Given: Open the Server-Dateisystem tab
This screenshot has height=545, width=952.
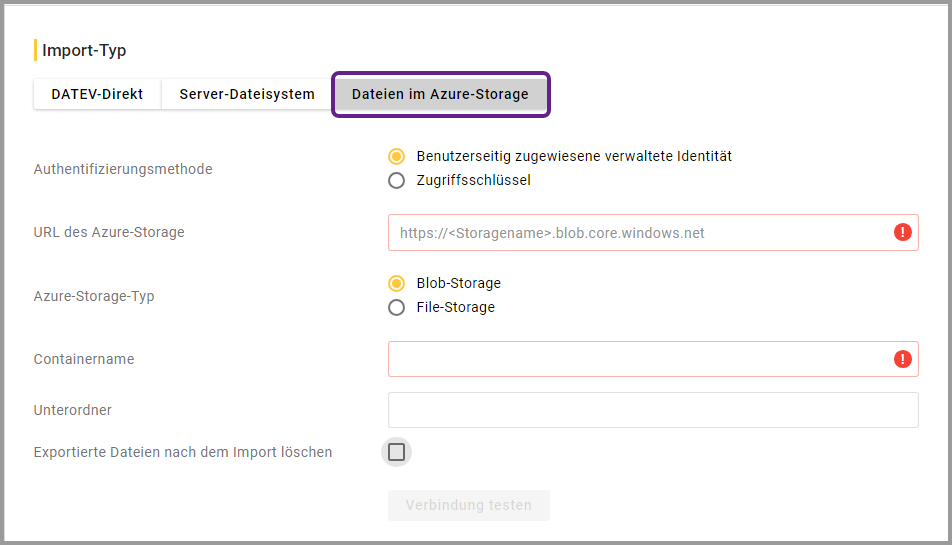Looking at the screenshot, I should coord(247,95).
